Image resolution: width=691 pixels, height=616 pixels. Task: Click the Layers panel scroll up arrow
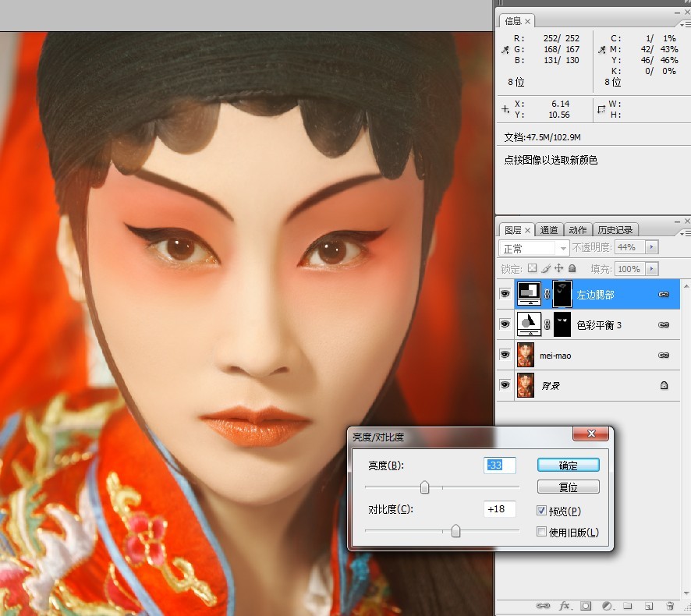coord(686,286)
